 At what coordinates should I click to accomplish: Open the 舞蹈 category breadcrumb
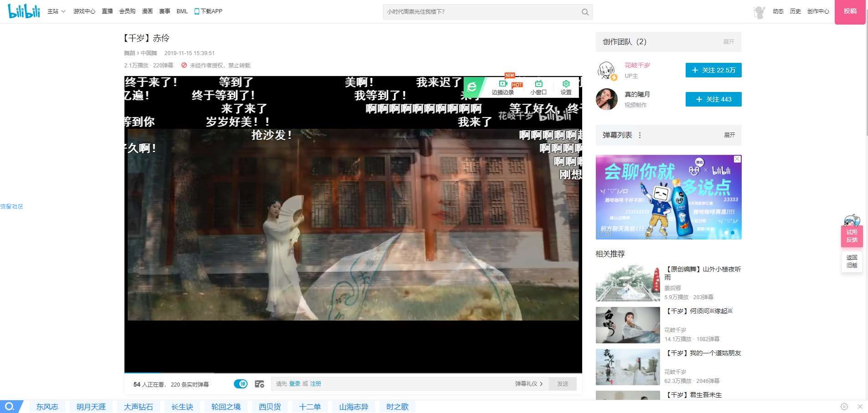coord(129,53)
